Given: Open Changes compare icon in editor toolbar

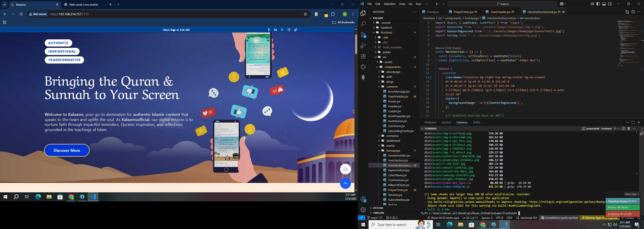Looking at the screenshot, I should click(627, 12).
